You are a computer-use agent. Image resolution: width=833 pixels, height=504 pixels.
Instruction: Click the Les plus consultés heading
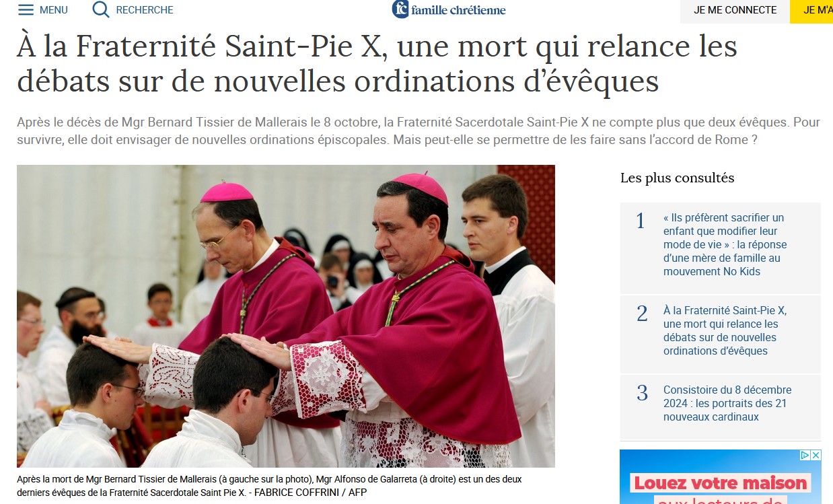click(678, 178)
